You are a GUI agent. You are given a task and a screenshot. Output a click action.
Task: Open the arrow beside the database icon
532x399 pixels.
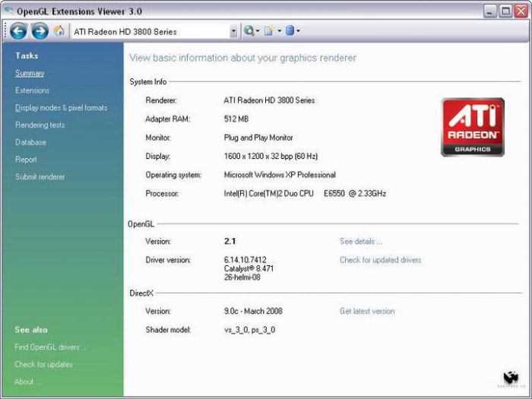[298, 31]
